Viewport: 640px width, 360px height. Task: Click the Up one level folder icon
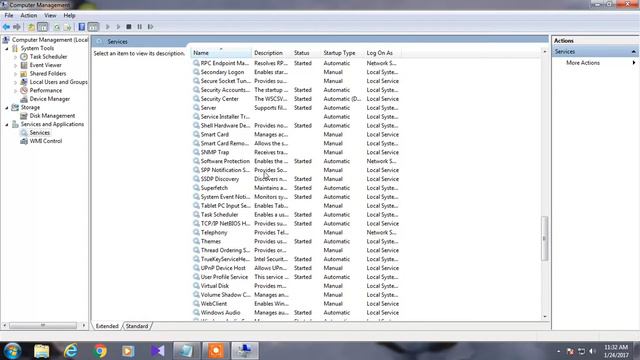31,27
